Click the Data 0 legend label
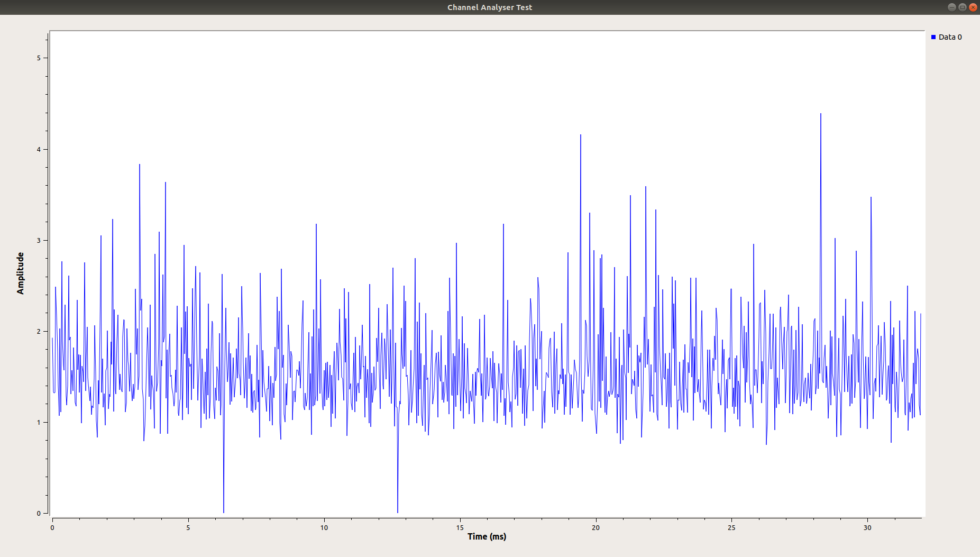 coord(950,37)
